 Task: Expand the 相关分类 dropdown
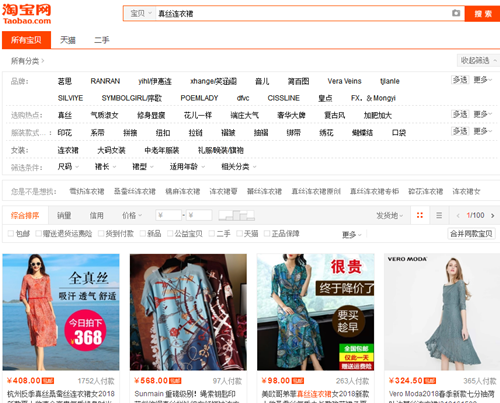pyautogui.click(x=239, y=167)
